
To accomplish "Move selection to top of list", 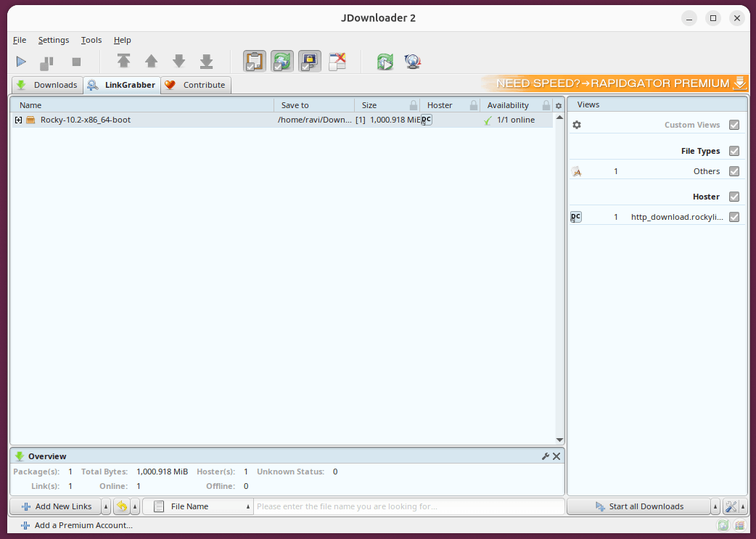I will coord(124,61).
